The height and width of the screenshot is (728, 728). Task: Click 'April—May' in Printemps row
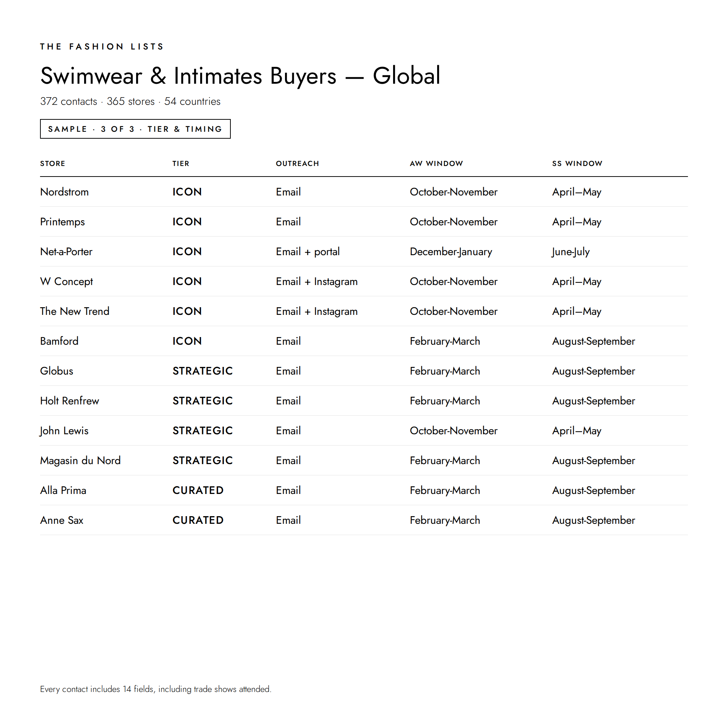(x=577, y=222)
